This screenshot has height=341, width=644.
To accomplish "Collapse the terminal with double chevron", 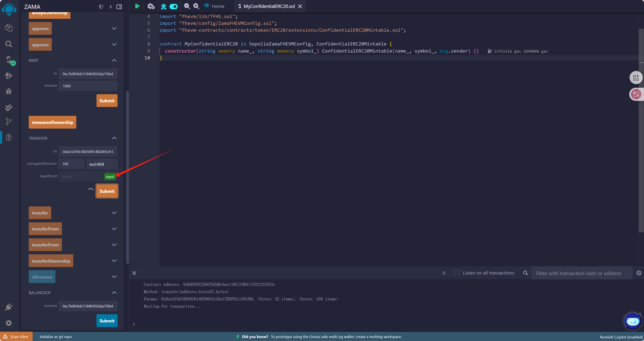I will click(134, 273).
